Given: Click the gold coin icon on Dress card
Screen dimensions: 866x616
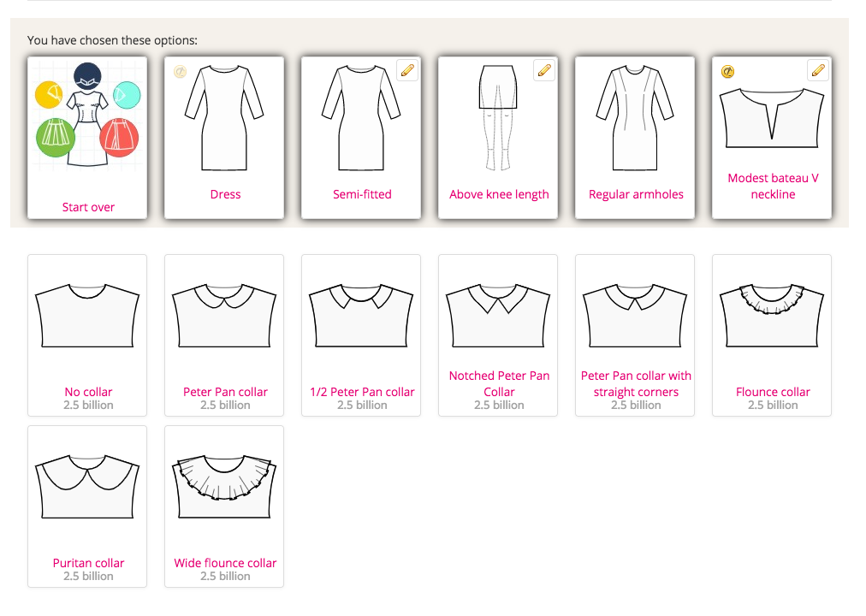Looking at the screenshot, I should (180, 72).
